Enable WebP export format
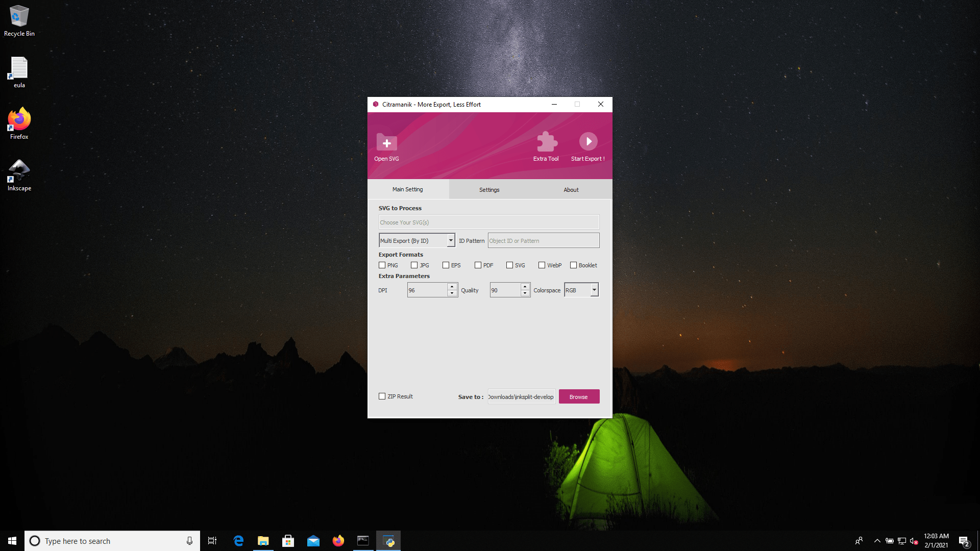Image resolution: width=980 pixels, height=551 pixels. pyautogui.click(x=542, y=265)
